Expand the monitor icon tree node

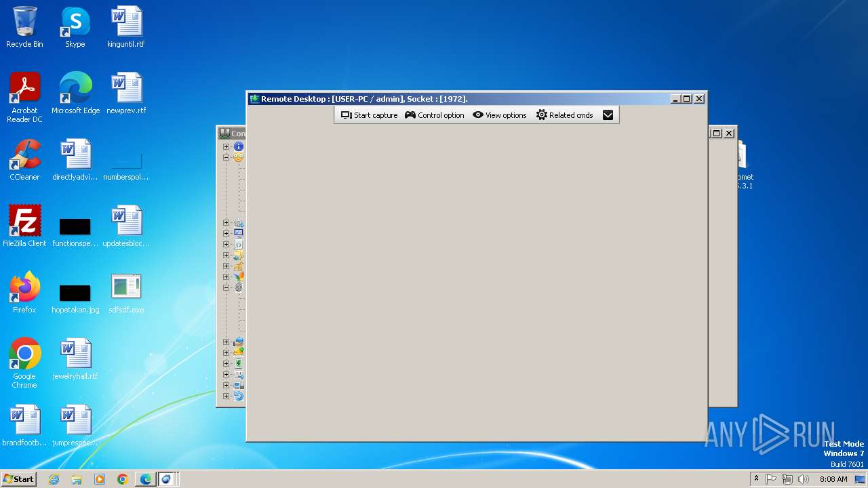click(x=226, y=233)
